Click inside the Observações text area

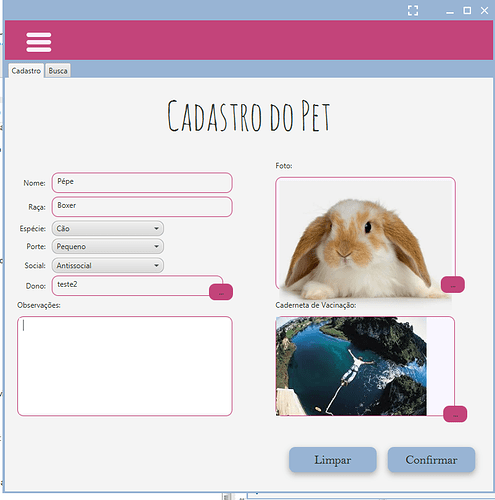(x=125, y=366)
